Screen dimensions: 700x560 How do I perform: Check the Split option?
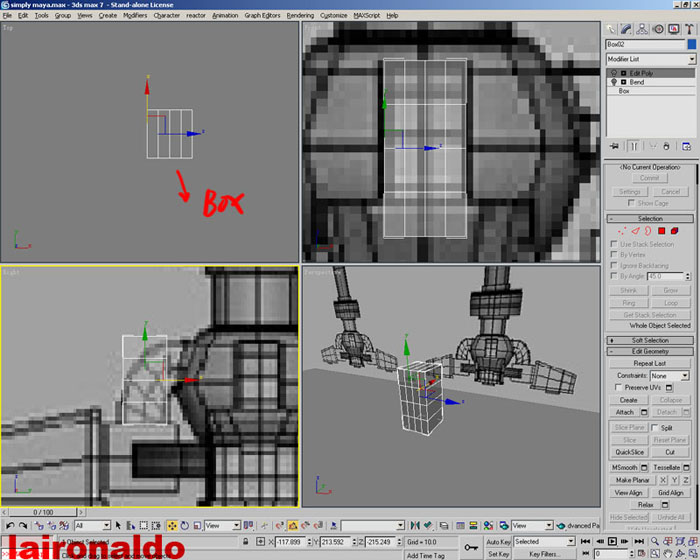pyautogui.click(x=656, y=427)
